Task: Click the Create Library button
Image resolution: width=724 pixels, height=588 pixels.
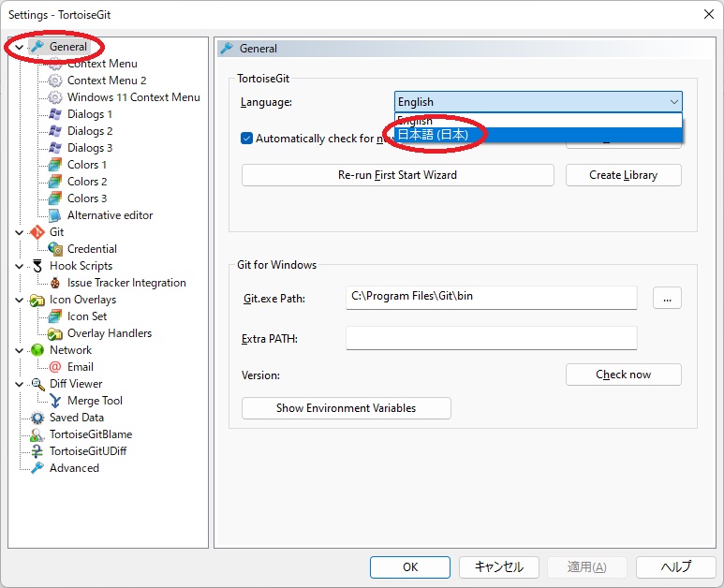Action: [624, 175]
